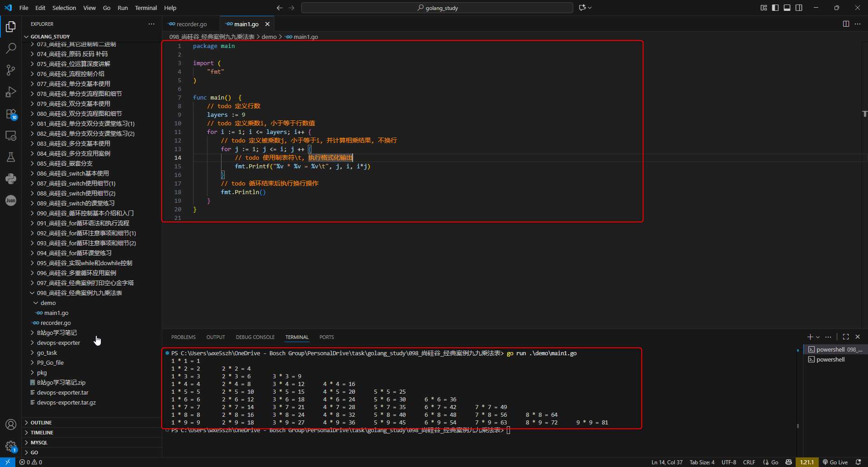Open terminal panel More Actions menu
The width and height of the screenshot is (868, 467).
pos(828,337)
